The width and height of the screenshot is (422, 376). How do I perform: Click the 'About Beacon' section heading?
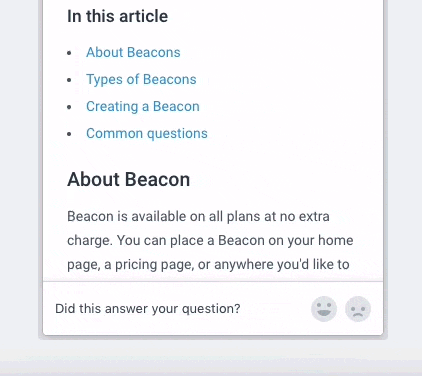(128, 179)
